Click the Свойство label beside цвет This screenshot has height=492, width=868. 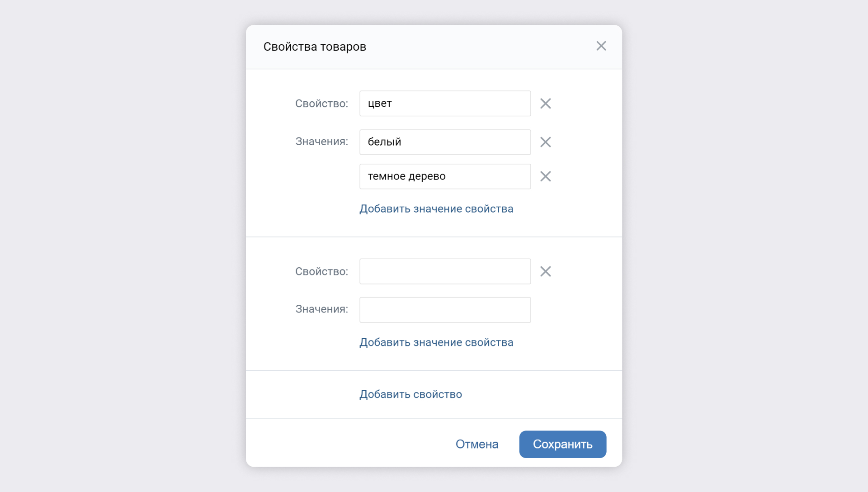click(x=321, y=104)
